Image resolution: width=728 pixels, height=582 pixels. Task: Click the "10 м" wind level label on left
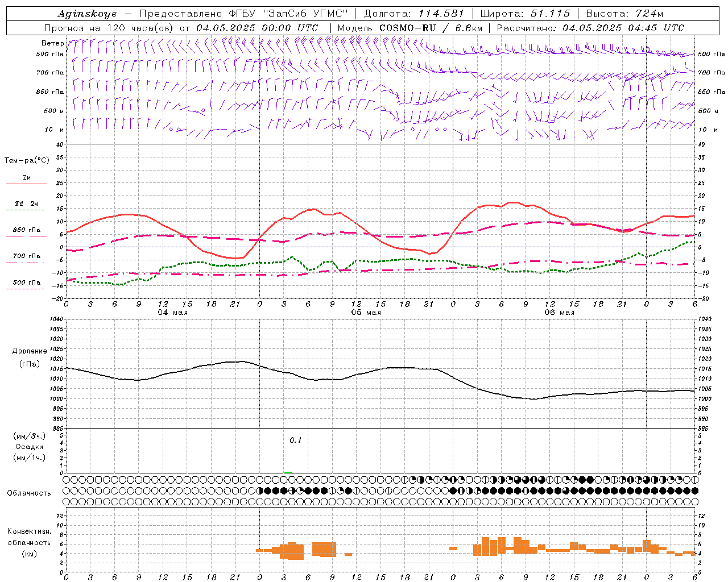click(55, 130)
